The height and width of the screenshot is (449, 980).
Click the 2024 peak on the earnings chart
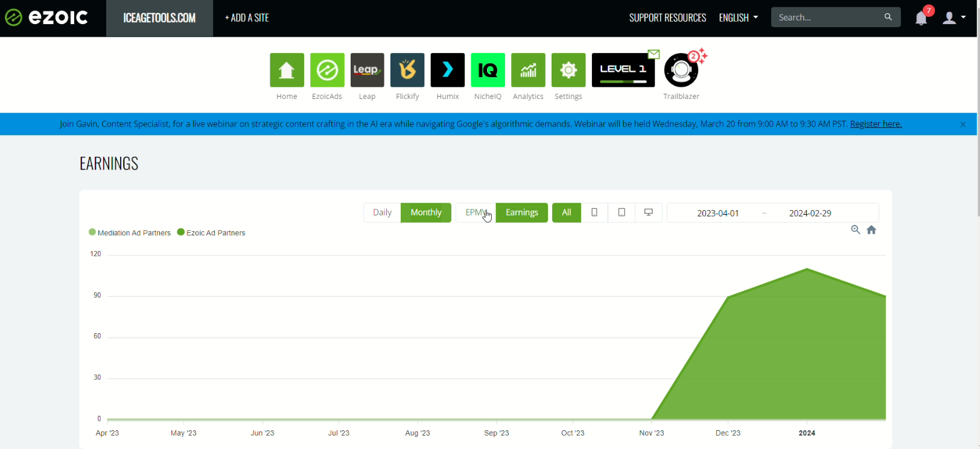pos(807,269)
